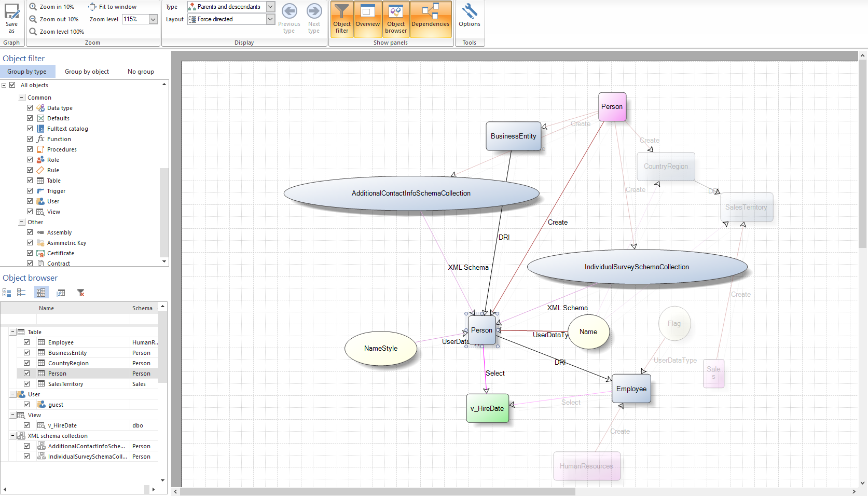Collapse the Table group in Object browser

12,332
